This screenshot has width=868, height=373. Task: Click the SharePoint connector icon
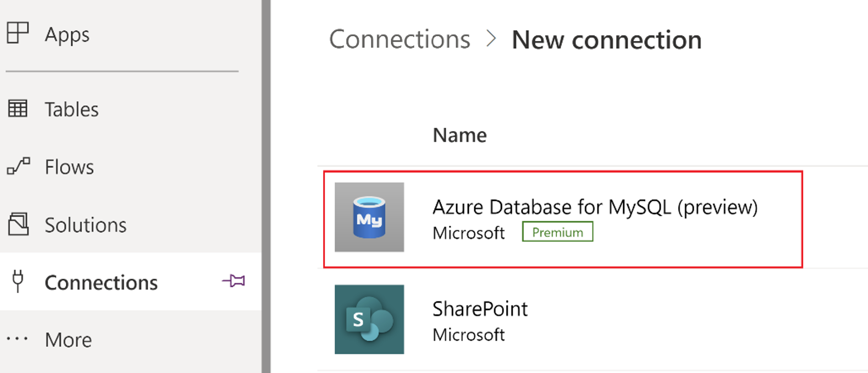(369, 319)
